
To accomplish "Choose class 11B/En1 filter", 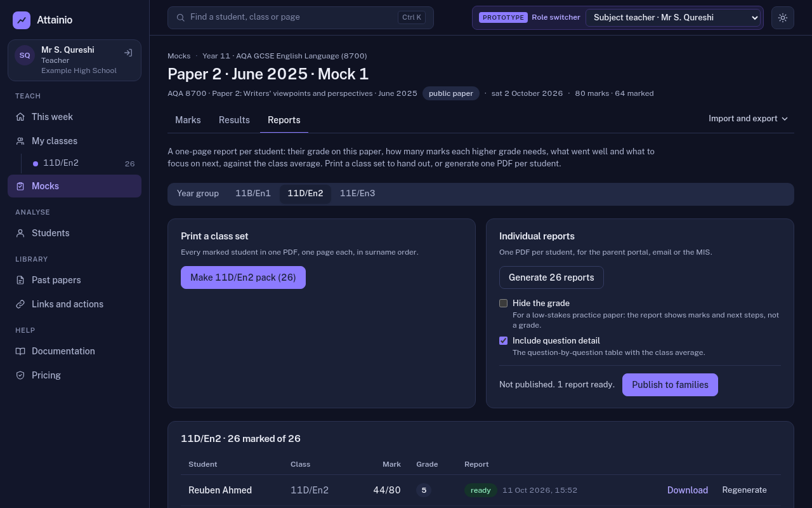I will coord(253,194).
